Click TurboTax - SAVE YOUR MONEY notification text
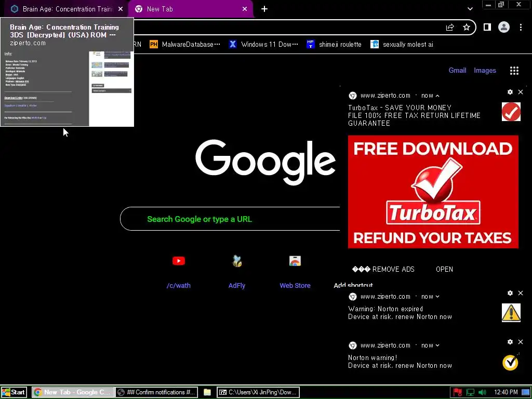The image size is (532, 399). [400, 108]
